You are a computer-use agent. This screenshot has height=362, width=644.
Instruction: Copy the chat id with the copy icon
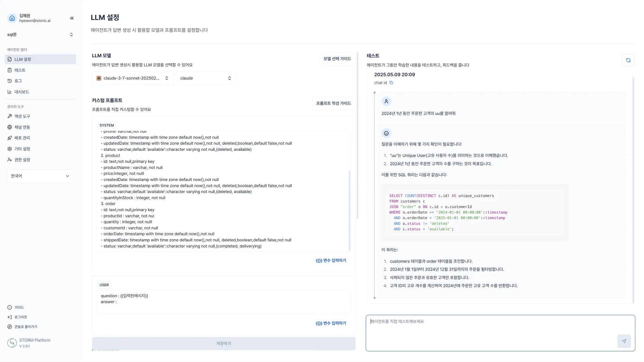pos(391,83)
